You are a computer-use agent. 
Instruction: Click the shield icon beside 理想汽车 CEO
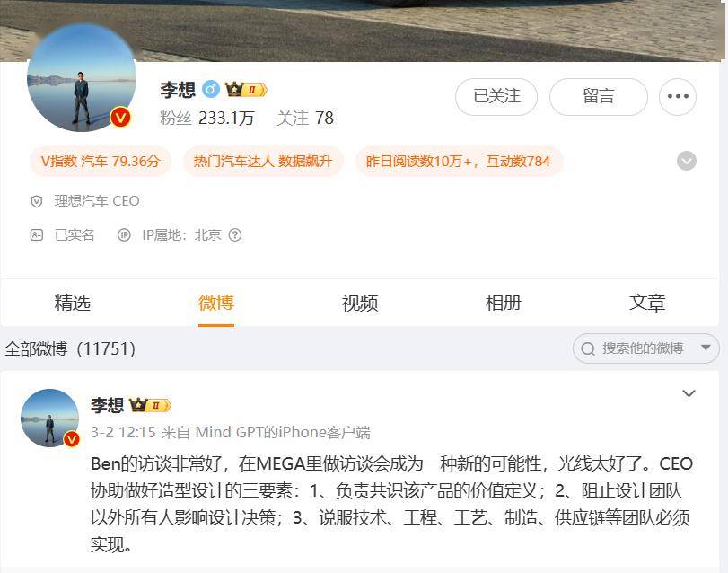(x=36, y=201)
